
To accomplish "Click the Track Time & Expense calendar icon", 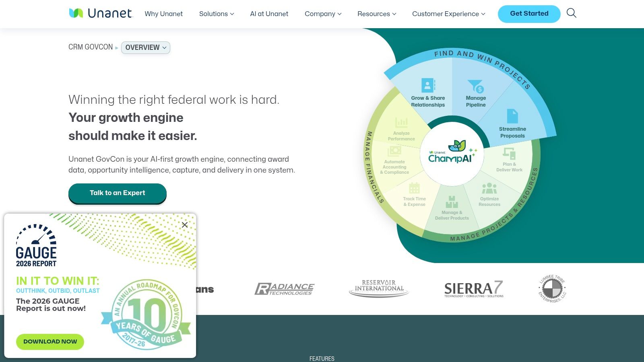I will (414, 188).
